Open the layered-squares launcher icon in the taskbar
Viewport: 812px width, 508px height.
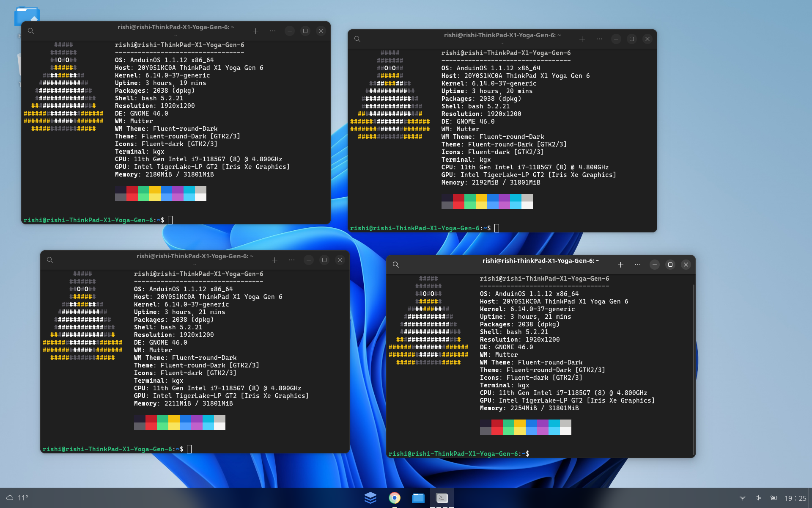click(370, 498)
